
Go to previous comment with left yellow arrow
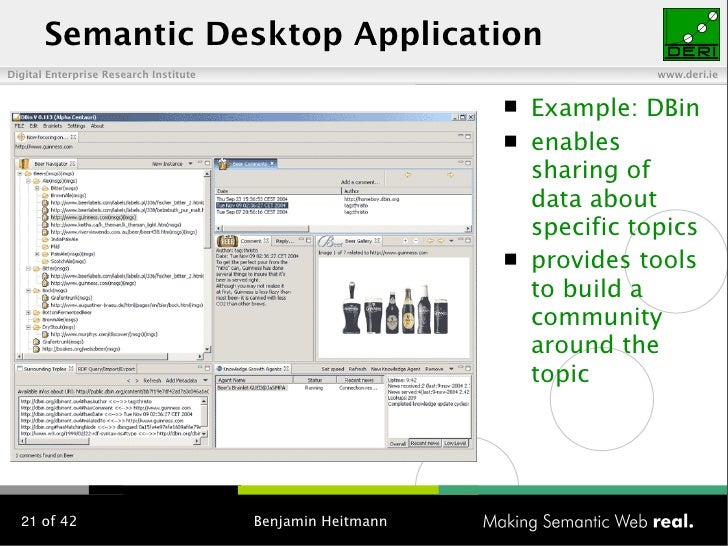pos(408,175)
